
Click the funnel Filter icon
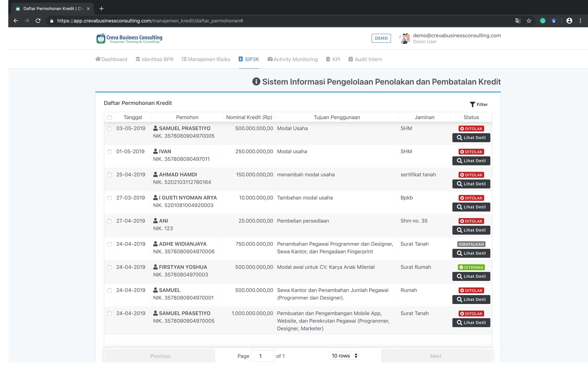pos(472,105)
